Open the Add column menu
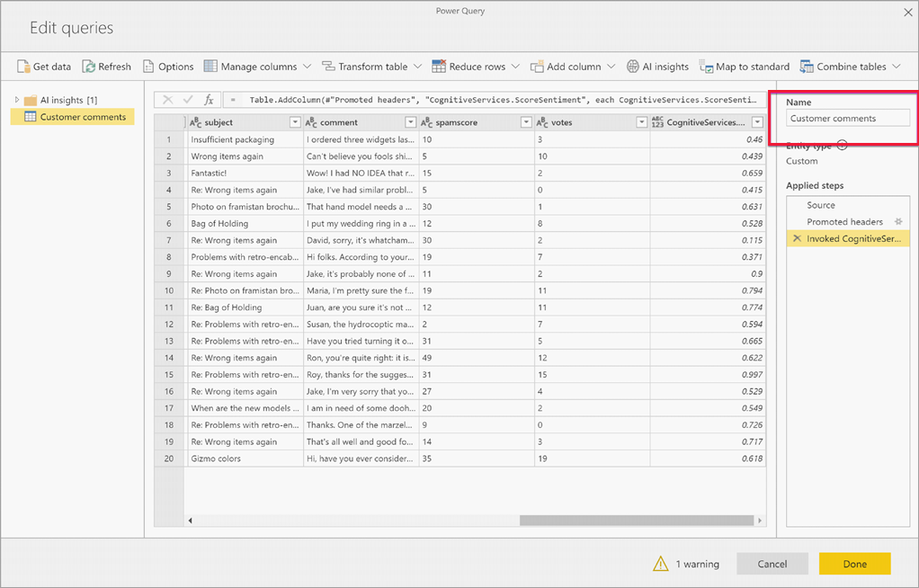The height and width of the screenshot is (588, 919). [x=573, y=67]
